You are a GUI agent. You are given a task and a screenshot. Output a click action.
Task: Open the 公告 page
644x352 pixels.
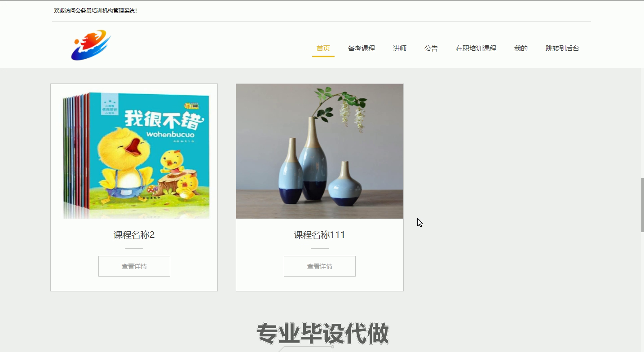(431, 48)
